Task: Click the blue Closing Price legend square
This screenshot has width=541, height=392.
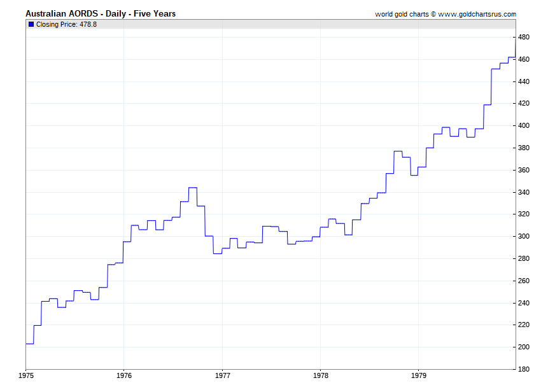Action: click(31, 24)
